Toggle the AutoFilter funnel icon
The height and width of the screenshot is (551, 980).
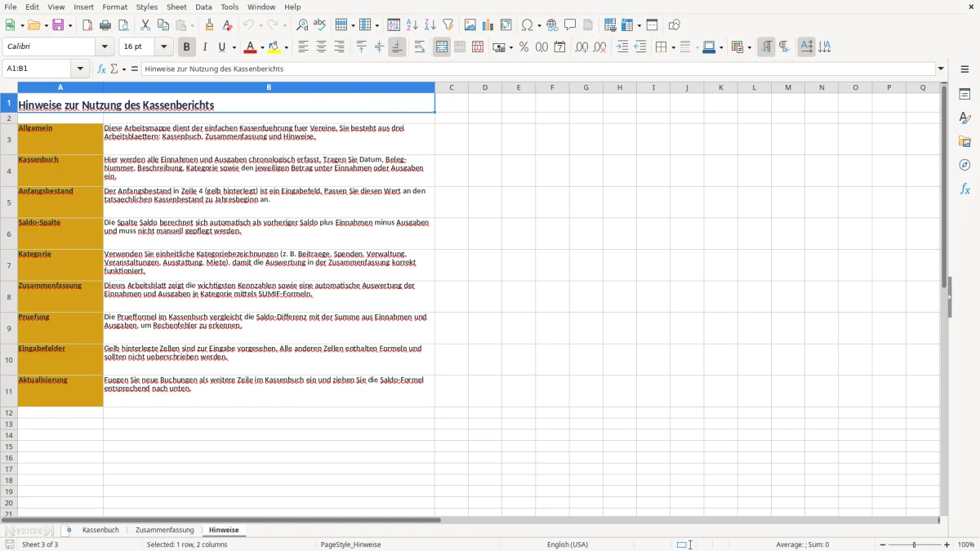(x=448, y=25)
